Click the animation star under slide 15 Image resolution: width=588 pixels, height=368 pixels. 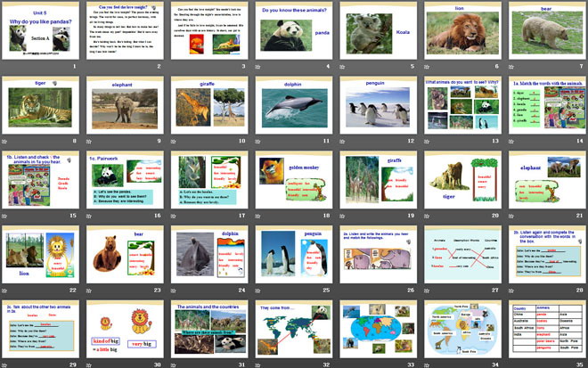[x=5, y=216]
